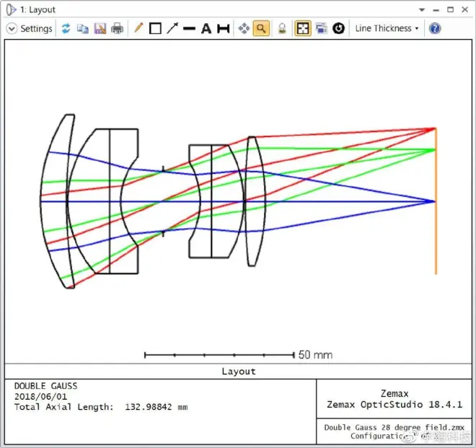Open the window options dropdown triangle in title bar

[422, 9]
